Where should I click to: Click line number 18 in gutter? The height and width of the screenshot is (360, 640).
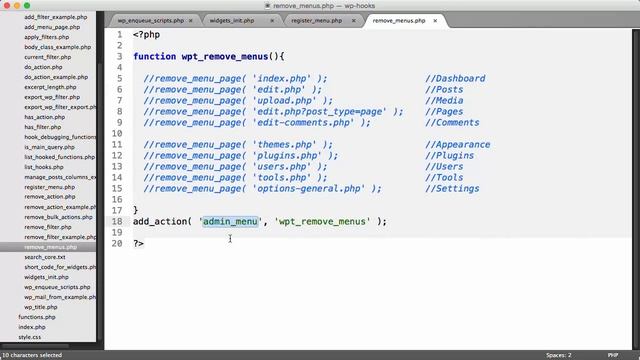[117, 221]
